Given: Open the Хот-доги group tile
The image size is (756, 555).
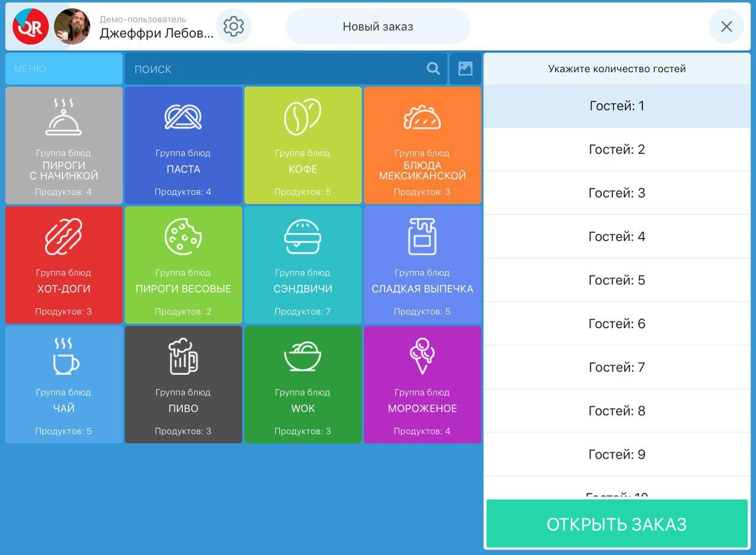Looking at the screenshot, I should point(64,265).
